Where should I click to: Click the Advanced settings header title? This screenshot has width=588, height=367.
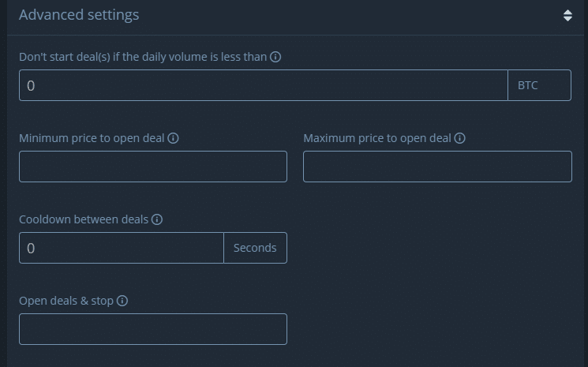click(x=79, y=15)
